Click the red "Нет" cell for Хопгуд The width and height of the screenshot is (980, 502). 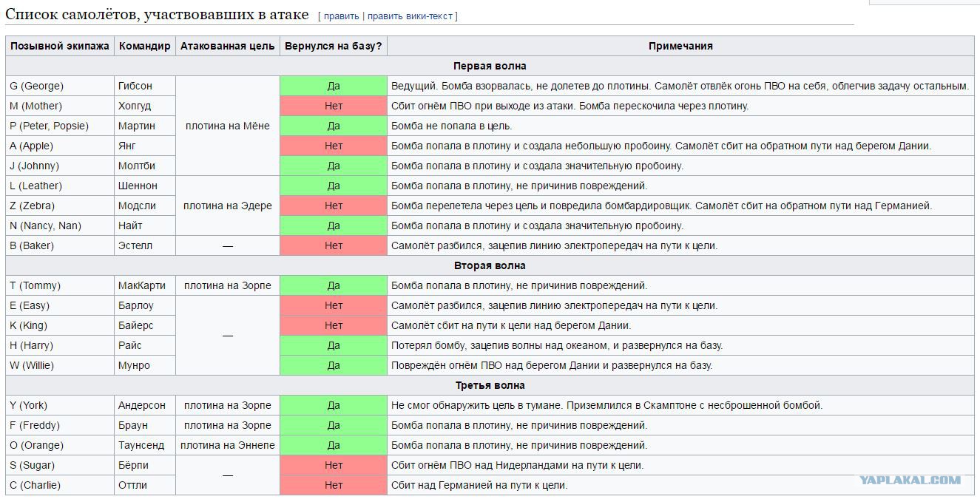pyautogui.click(x=334, y=106)
